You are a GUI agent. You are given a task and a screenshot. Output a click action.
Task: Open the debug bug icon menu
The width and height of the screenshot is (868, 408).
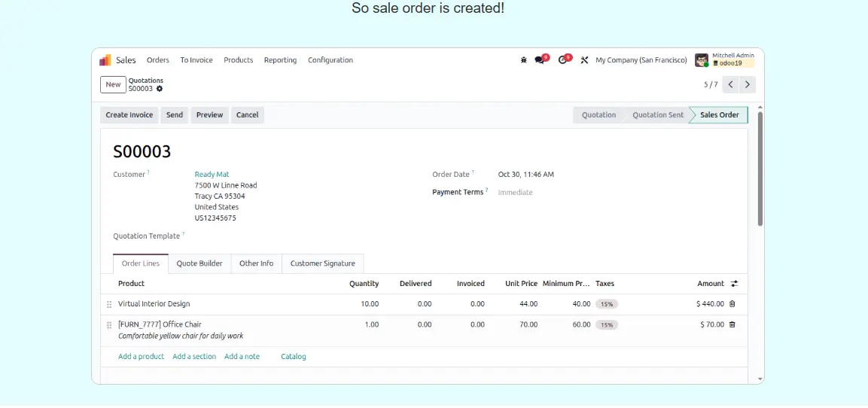click(x=524, y=60)
